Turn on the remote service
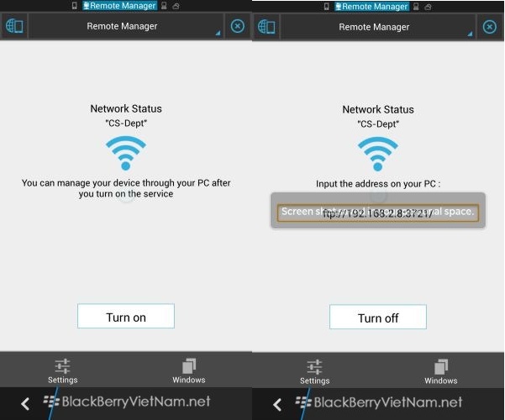Image resolution: width=505 pixels, height=420 pixels. [126, 316]
